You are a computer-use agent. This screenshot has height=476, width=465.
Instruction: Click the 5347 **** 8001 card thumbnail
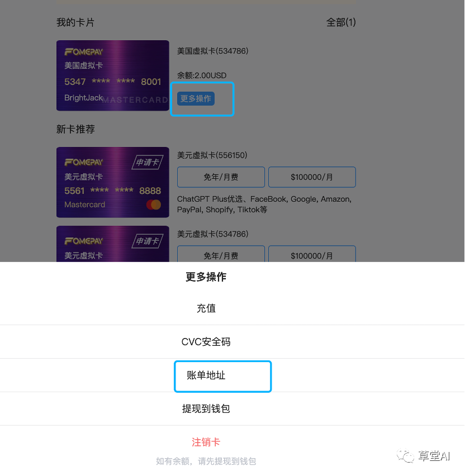tap(113, 75)
